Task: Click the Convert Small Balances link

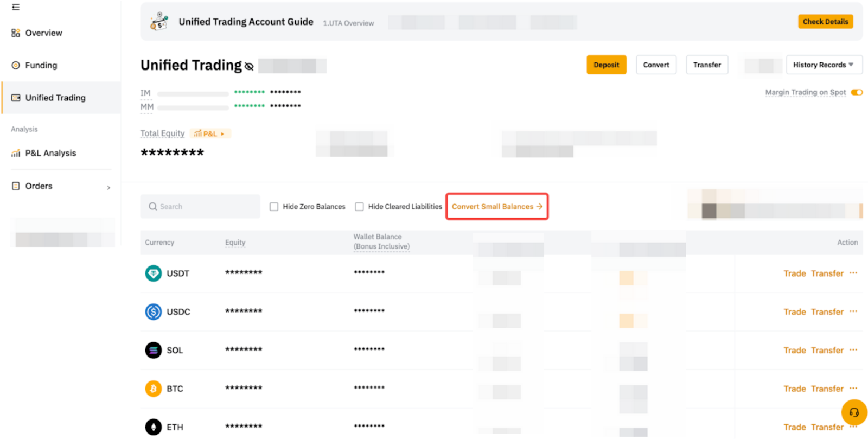Action: pos(496,207)
